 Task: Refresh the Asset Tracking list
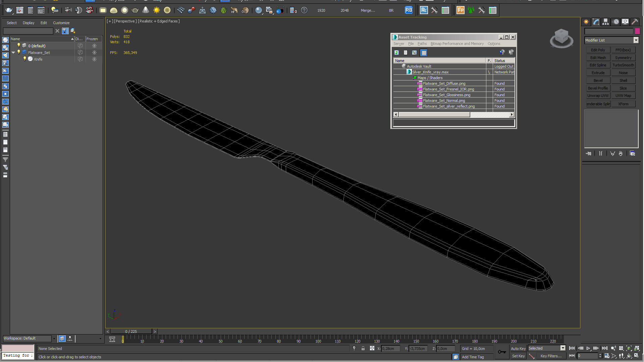click(x=397, y=53)
